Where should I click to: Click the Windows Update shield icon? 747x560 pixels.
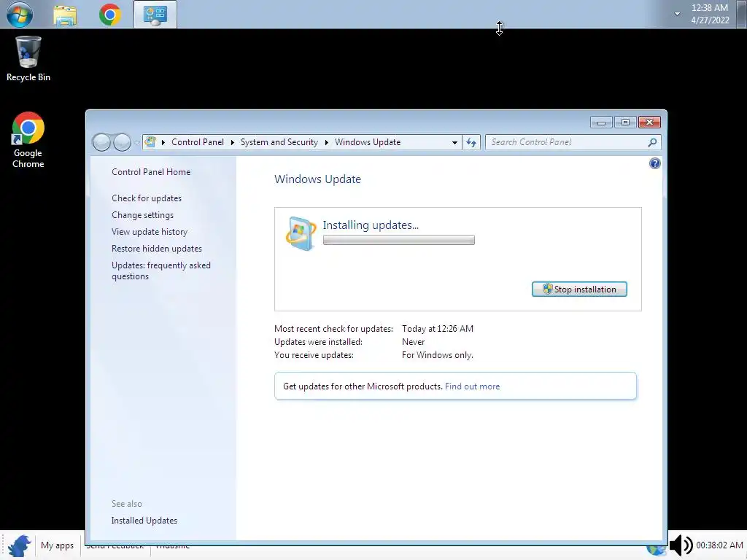(301, 233)
